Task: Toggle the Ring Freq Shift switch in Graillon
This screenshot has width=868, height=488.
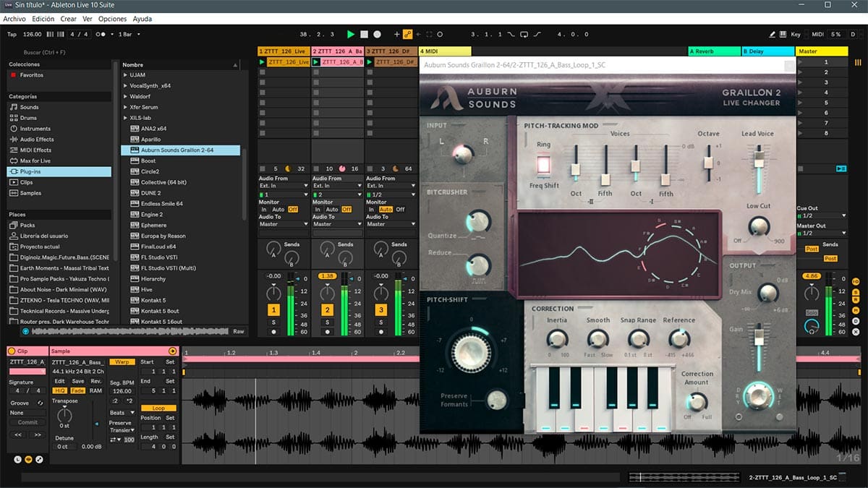Action: [x=542, y=166]
